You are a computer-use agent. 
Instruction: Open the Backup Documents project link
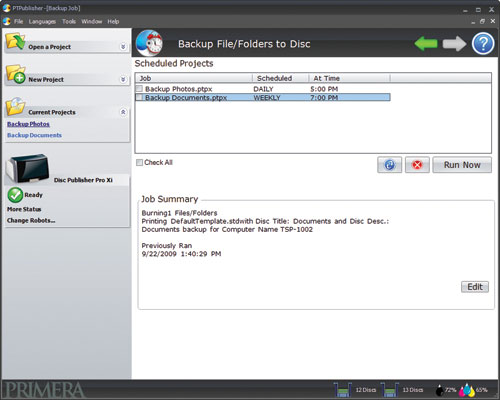[34, 135]
